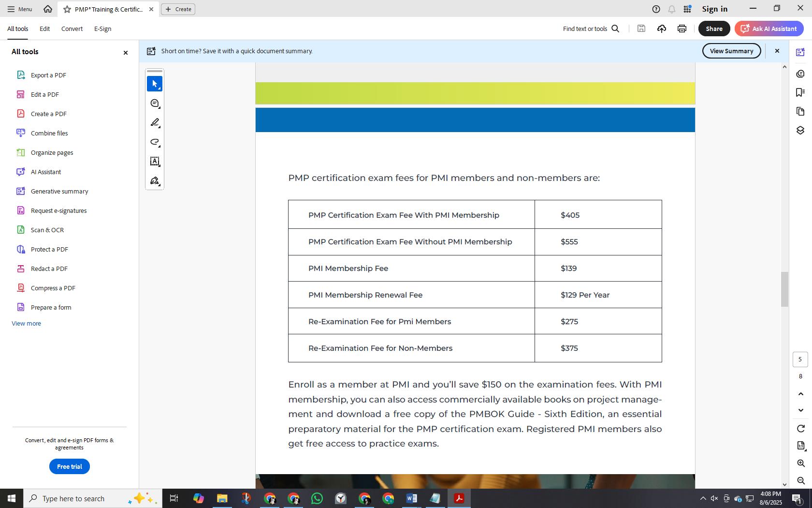
Task: Rotate the page view clockwise
Action: (800, 429)
